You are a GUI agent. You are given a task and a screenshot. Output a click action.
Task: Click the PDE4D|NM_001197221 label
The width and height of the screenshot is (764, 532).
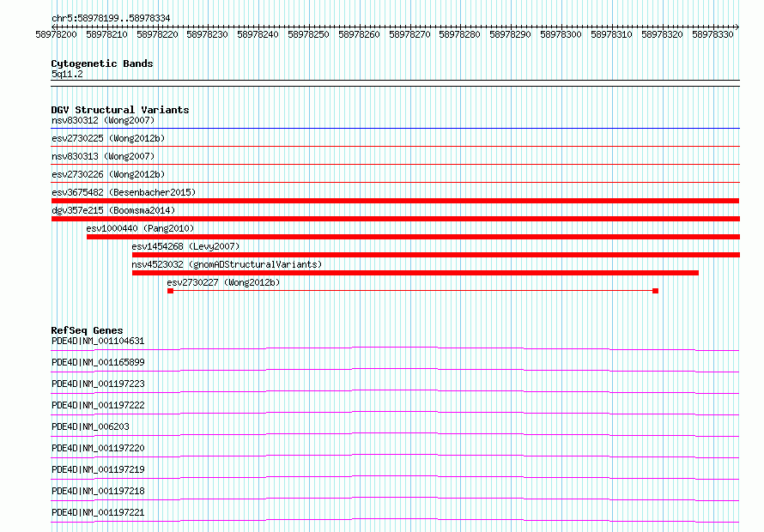click(98, 512)
